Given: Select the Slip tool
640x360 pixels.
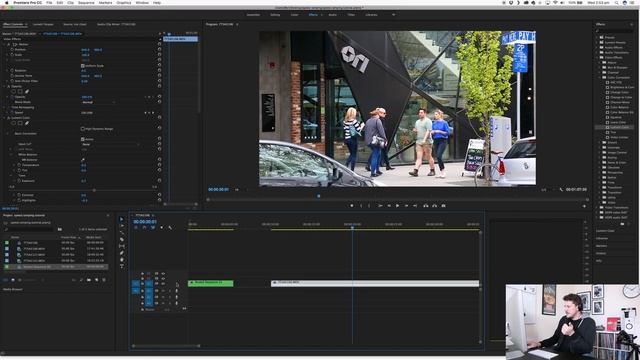Looking at the screenshot, I should point(121,246).
